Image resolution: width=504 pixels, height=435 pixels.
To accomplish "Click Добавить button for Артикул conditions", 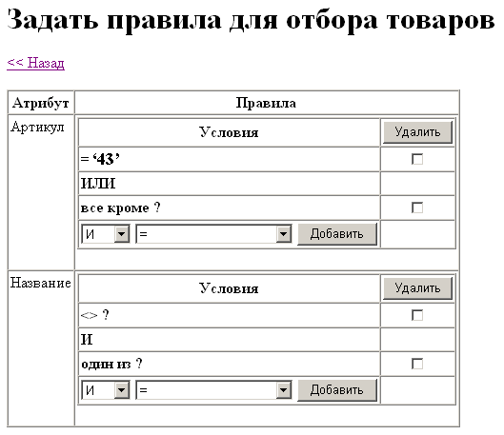I will 337,234.
